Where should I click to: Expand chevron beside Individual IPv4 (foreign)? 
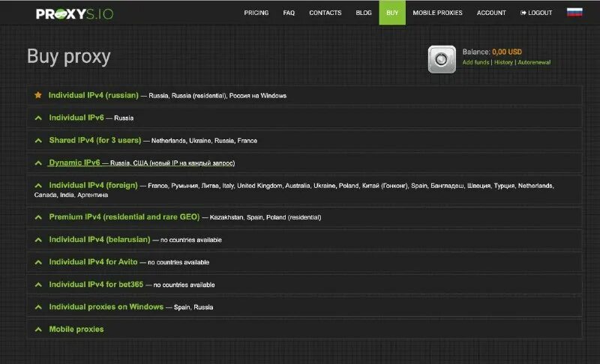click(38, 186)
